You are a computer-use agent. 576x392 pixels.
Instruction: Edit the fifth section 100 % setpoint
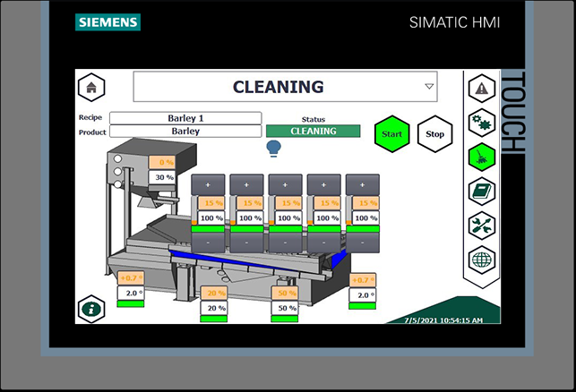(x=365, y=218)
